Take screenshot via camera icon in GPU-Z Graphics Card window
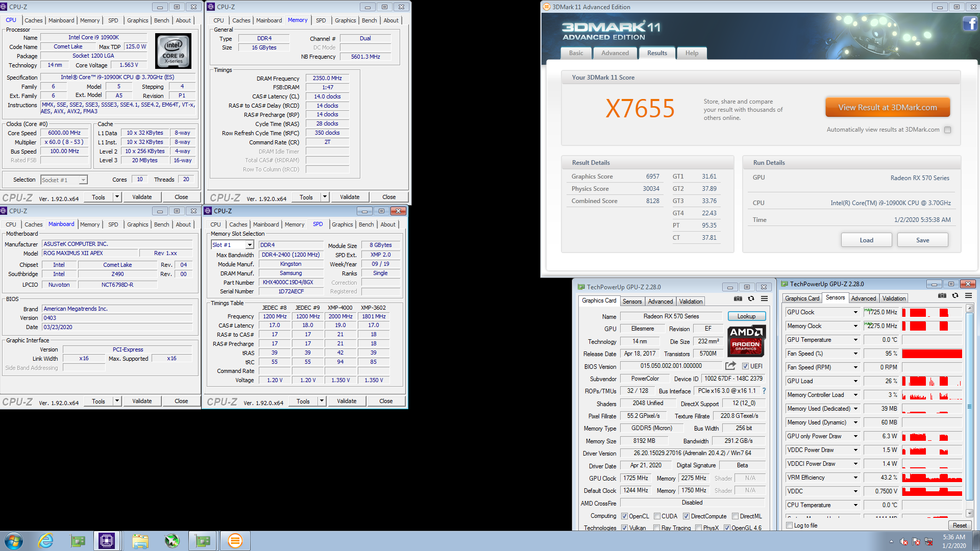 [x=738, y=299]
